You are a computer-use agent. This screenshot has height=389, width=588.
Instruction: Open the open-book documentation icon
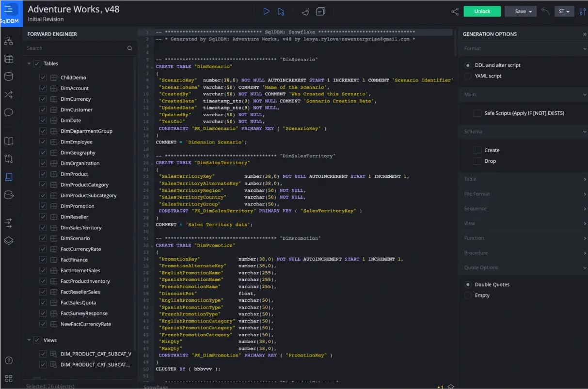8,141
